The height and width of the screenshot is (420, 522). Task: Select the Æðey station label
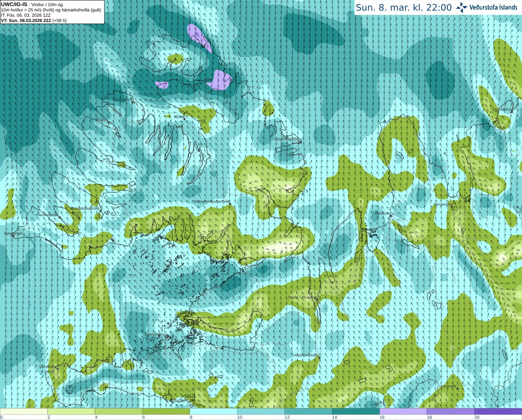tap(179, 117)
